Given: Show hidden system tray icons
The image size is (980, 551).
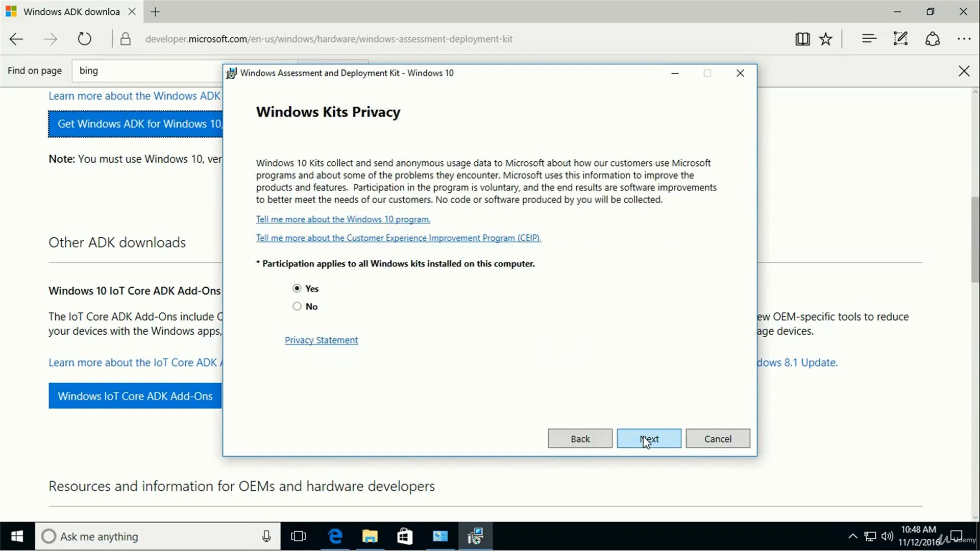Looking at the screenshot, I should point(852,536).
